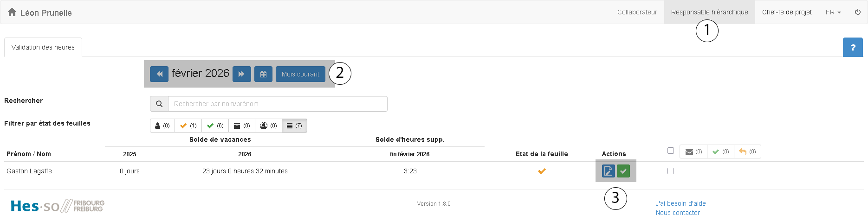Image resolution: width=868 pixels, height=215 pixels.
Task: Tick the select-all checkbox in table header
Action: [x=671, y=151]
